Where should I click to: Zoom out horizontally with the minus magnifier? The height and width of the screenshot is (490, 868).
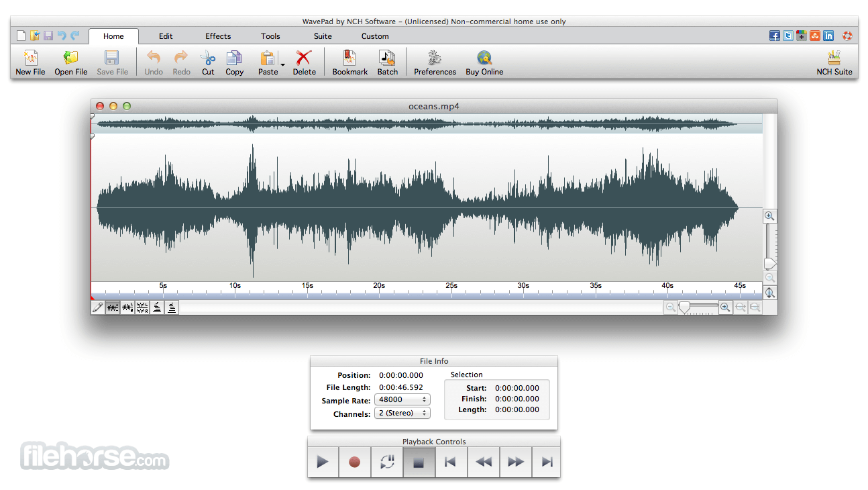671,307
